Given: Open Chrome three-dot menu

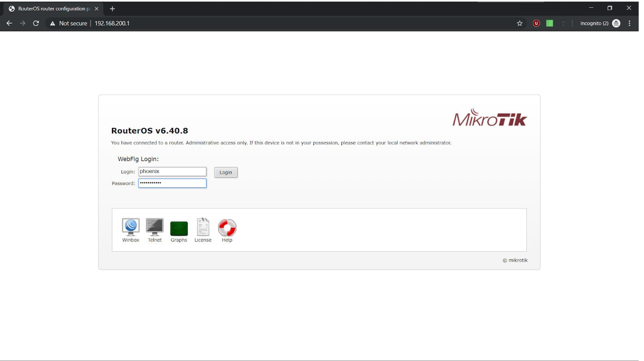Looking at the screenshot, I should tap(629, 23).
